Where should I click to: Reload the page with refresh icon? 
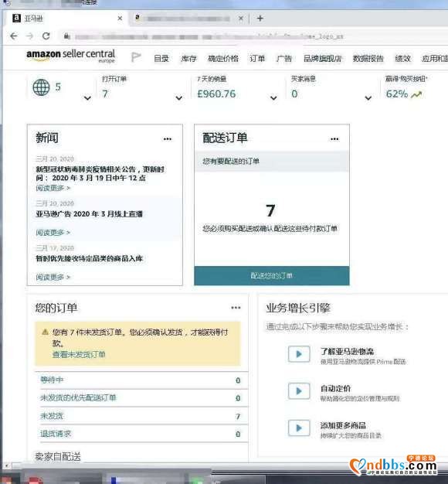tap(46, 36)
